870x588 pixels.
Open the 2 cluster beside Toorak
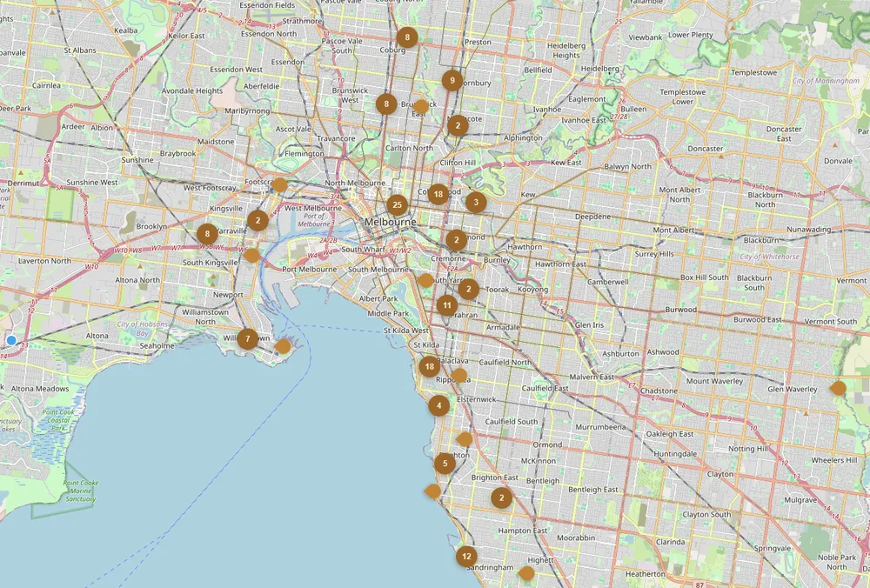tap(469, 289)
